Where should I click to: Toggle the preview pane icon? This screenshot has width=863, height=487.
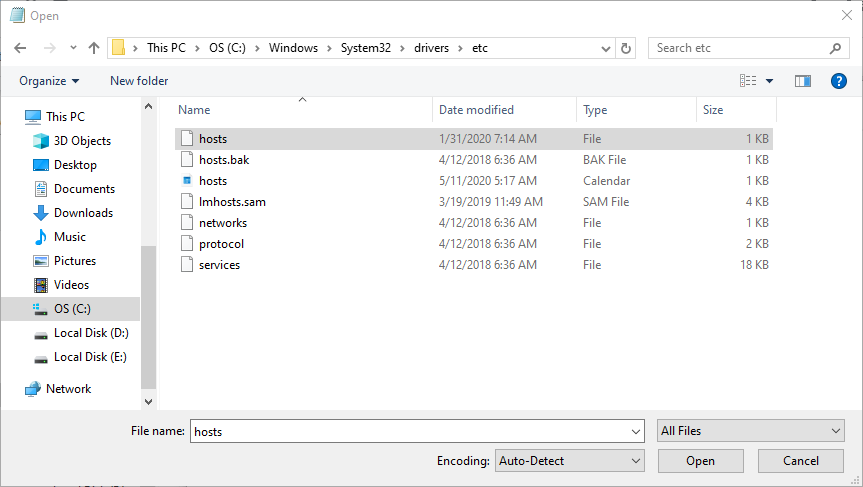(802, 81)
